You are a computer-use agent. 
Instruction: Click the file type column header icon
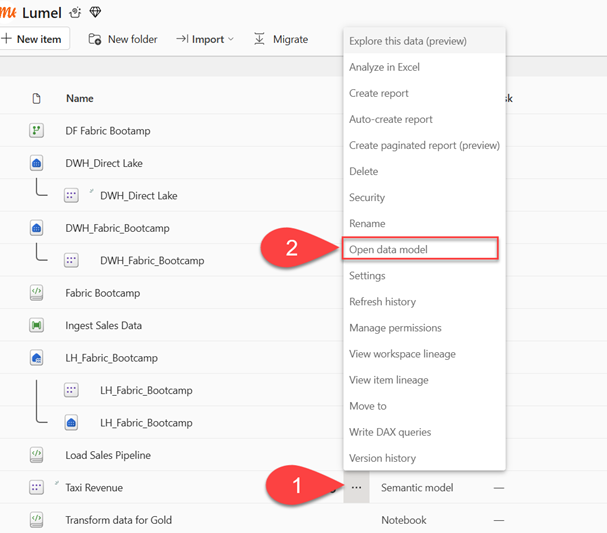tap(36, 98)
